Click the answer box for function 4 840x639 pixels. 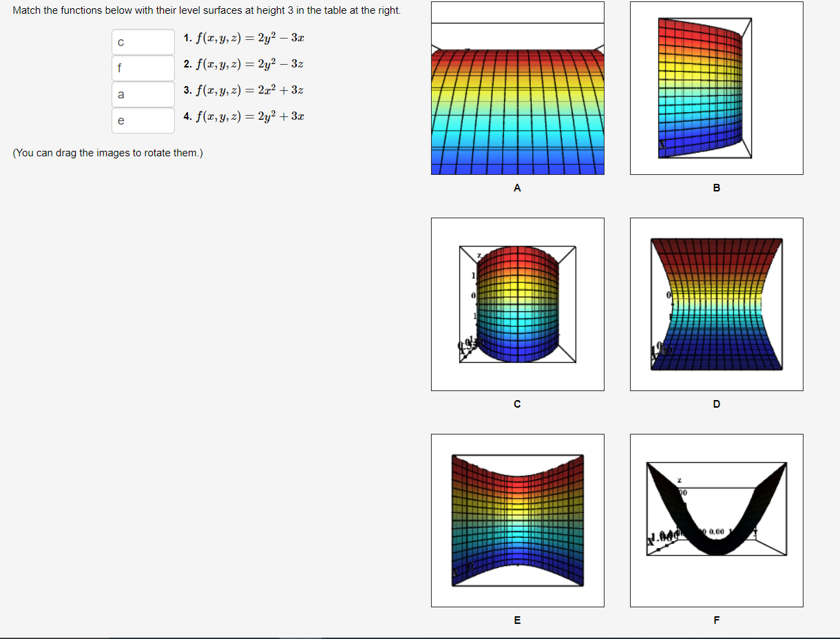143,121
